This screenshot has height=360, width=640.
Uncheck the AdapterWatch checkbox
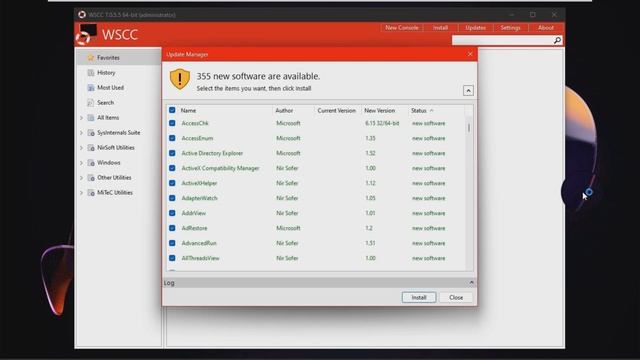[172, 198]
